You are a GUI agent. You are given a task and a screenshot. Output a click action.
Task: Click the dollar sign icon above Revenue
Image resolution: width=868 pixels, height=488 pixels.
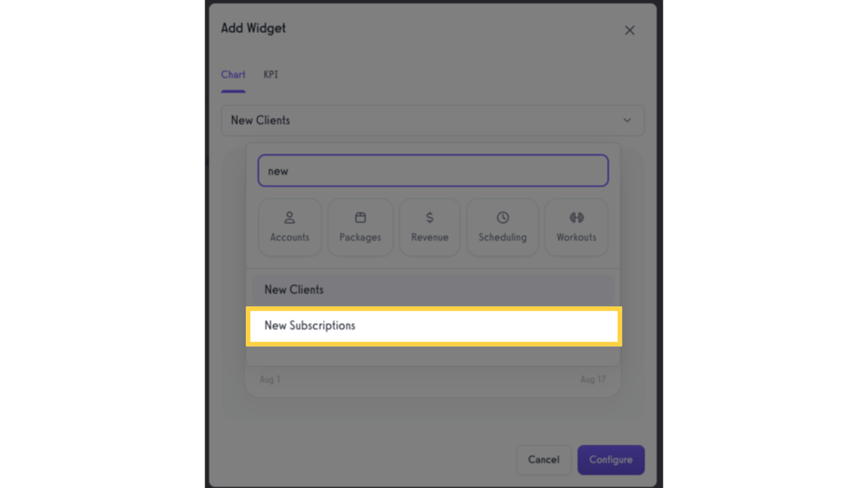coord(430,217)
